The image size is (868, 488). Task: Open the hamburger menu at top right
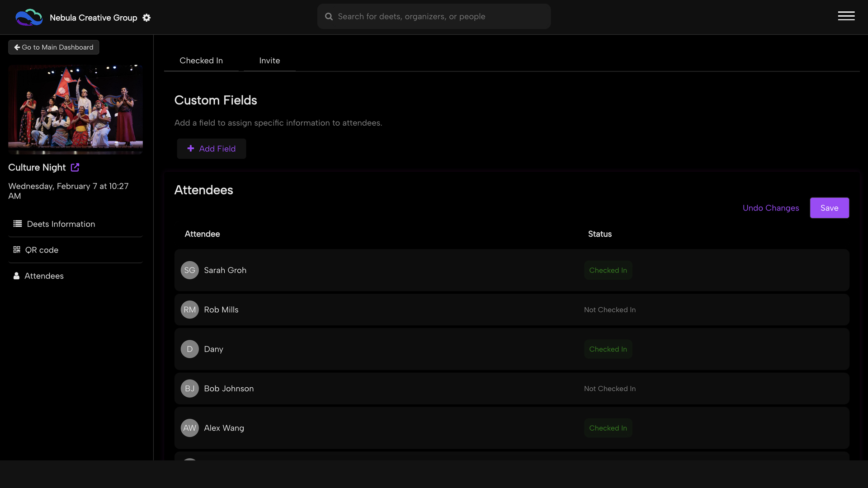pos(846,16)
